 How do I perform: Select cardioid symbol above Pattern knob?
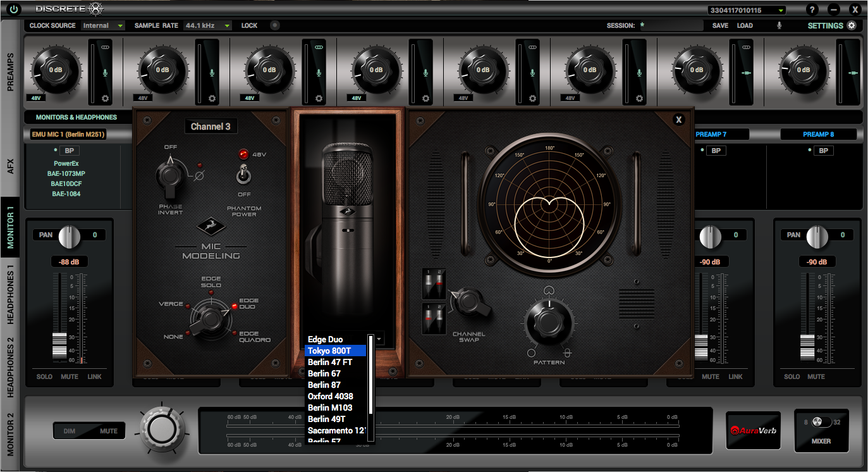(548, 290)
